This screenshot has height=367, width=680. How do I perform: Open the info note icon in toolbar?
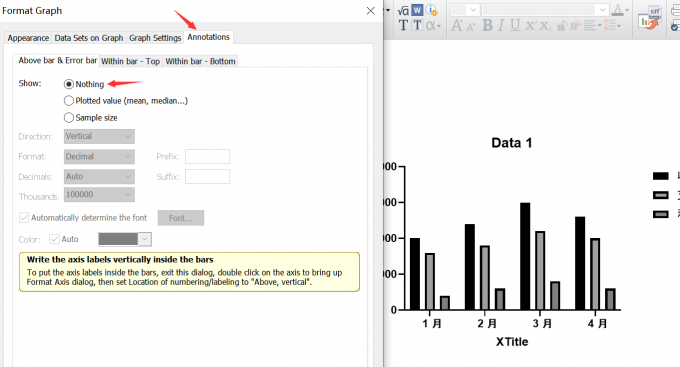coord(431,10)
